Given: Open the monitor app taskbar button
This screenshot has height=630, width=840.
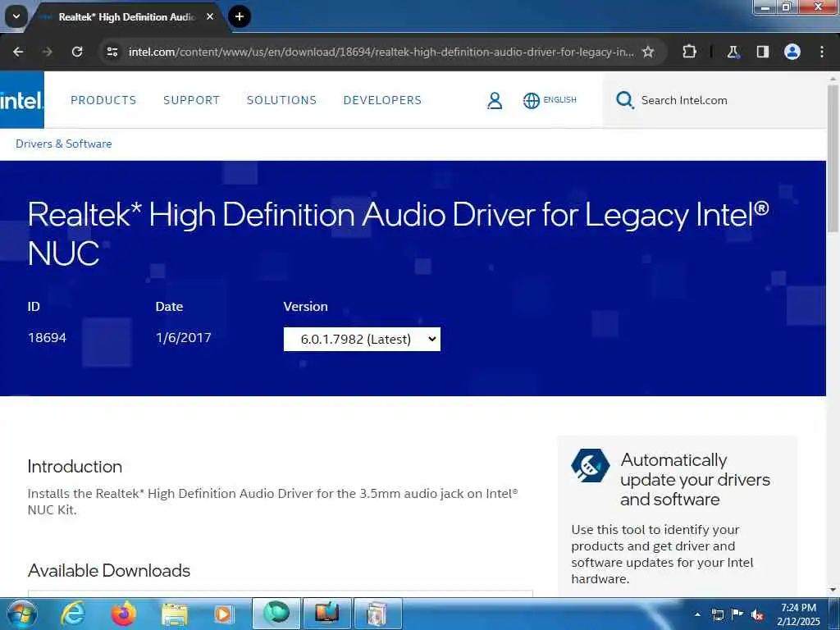Looking at the screenshot, I should 326,614.
